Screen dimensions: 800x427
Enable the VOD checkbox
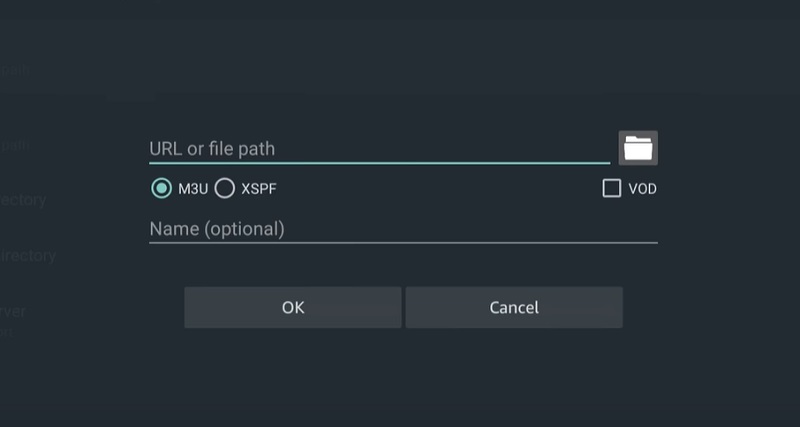pos(611,189)
